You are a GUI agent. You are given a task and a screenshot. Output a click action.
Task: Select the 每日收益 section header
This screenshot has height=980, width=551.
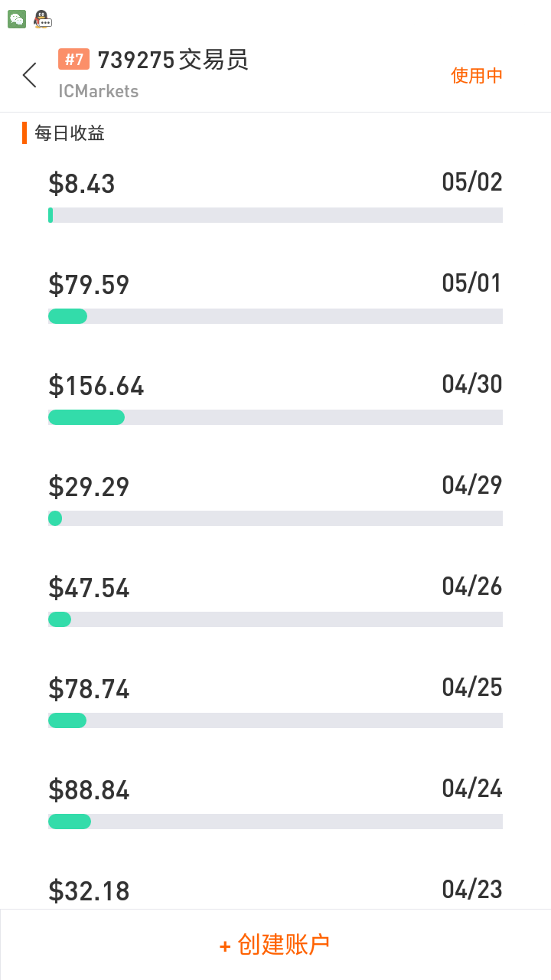(x=70, y=133)
